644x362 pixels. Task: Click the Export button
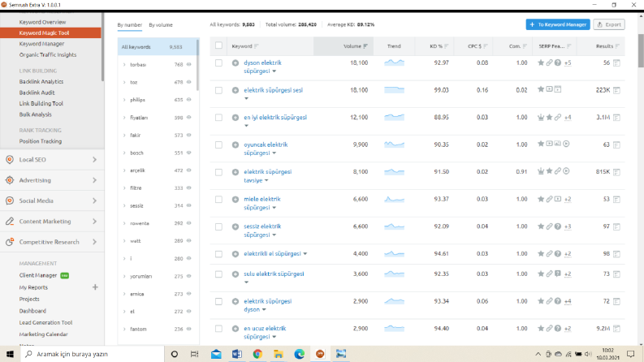click(x=609, y=24)
